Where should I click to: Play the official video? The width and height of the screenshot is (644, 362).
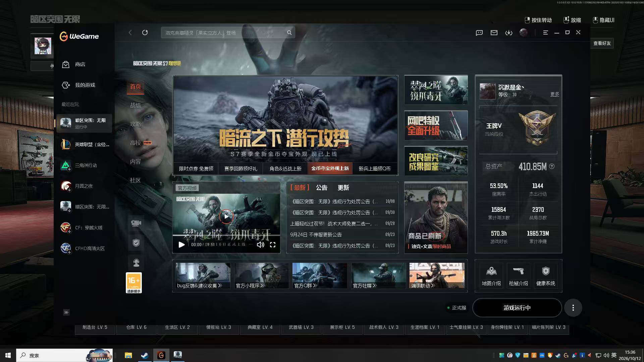click(x=226, y=217)
